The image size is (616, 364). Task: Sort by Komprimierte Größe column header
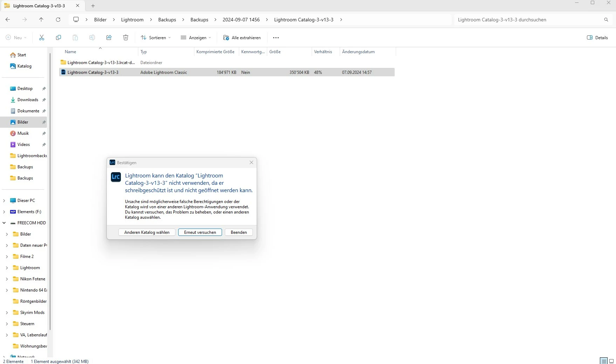215,52
